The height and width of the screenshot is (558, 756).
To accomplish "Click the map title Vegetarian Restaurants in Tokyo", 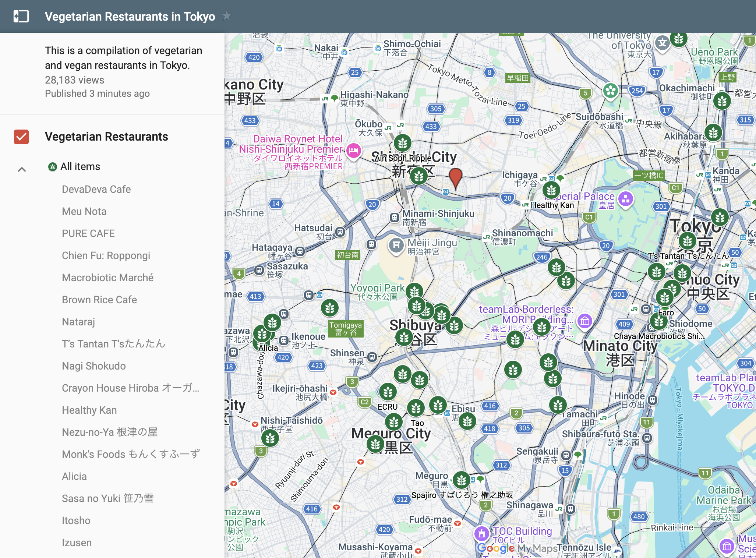I will (x=130, y=17).
